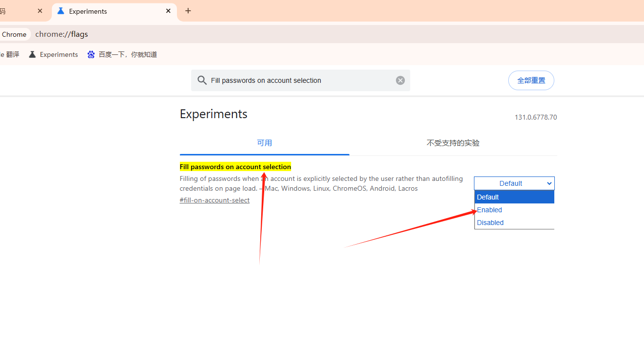This screenshot has width=644, height=351.
Task: Click the flask icon on the Experiments tab
Action: click(61, 11)
